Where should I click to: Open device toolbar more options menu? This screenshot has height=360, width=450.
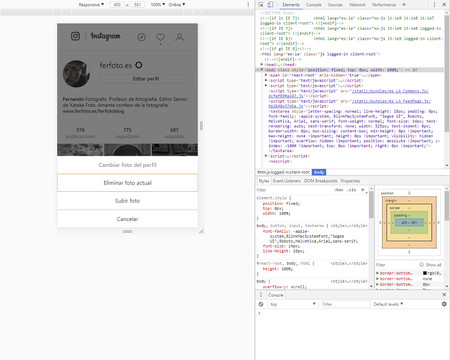[x=248, y=5]
